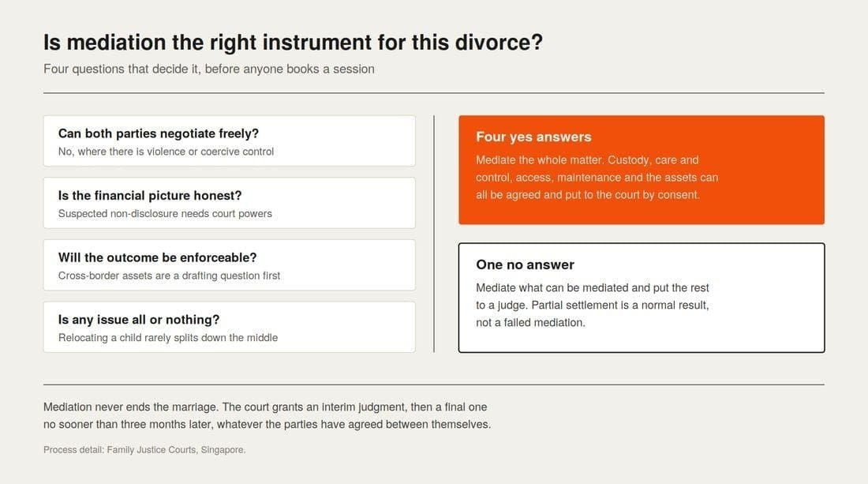The image size is (868, 484).
Task: Click 'Cross-border assets are a drafting question first'
Action: [x=169, y=276]
